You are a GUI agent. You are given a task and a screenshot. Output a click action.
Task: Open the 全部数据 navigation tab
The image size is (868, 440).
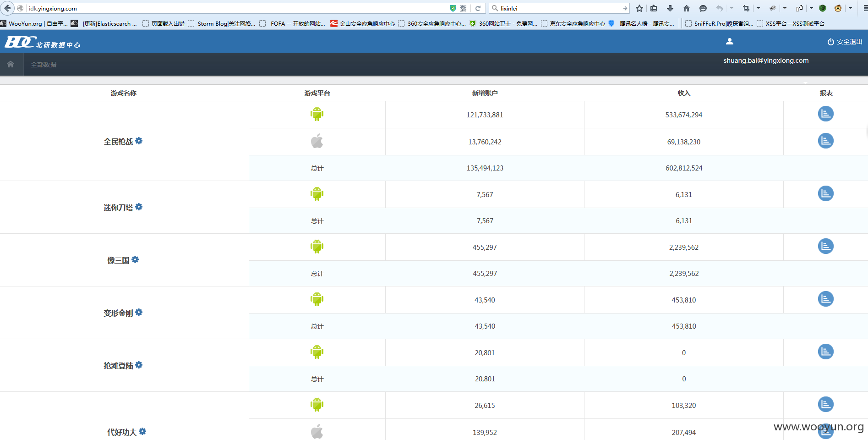(x=44, y=65)
